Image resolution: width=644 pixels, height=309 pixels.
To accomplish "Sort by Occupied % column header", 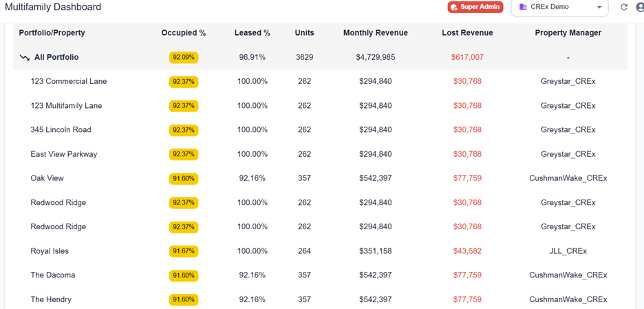I will click(184, 33).
